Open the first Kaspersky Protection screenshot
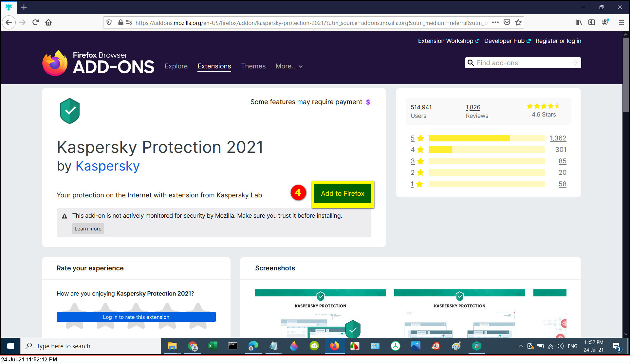 pyautogui.click(x=321, y=314)
